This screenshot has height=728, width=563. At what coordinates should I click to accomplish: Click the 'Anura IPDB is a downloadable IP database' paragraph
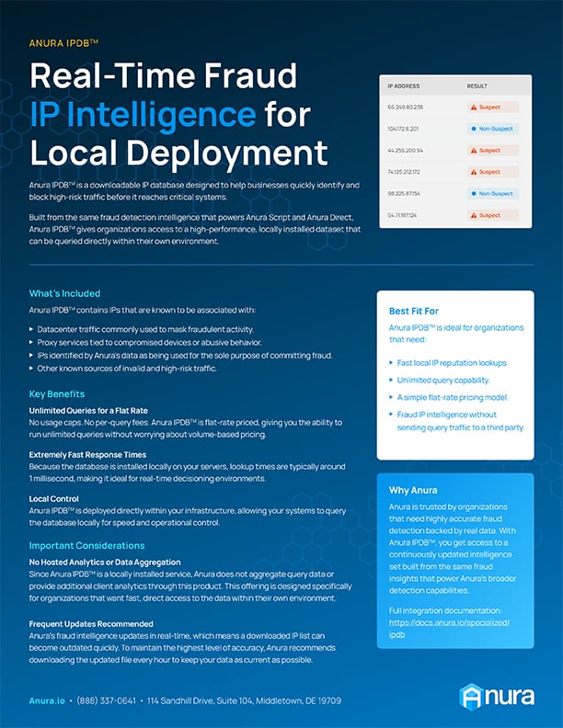(194, 191)
